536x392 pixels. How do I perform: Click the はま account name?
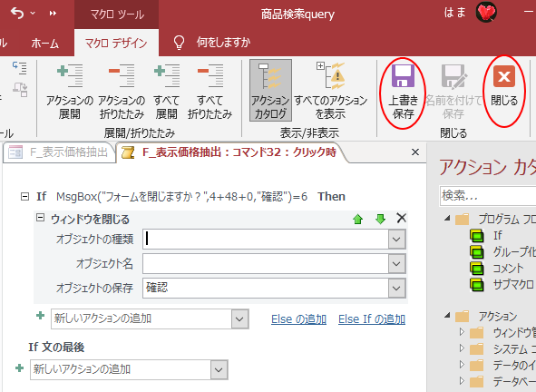point(454,13)
